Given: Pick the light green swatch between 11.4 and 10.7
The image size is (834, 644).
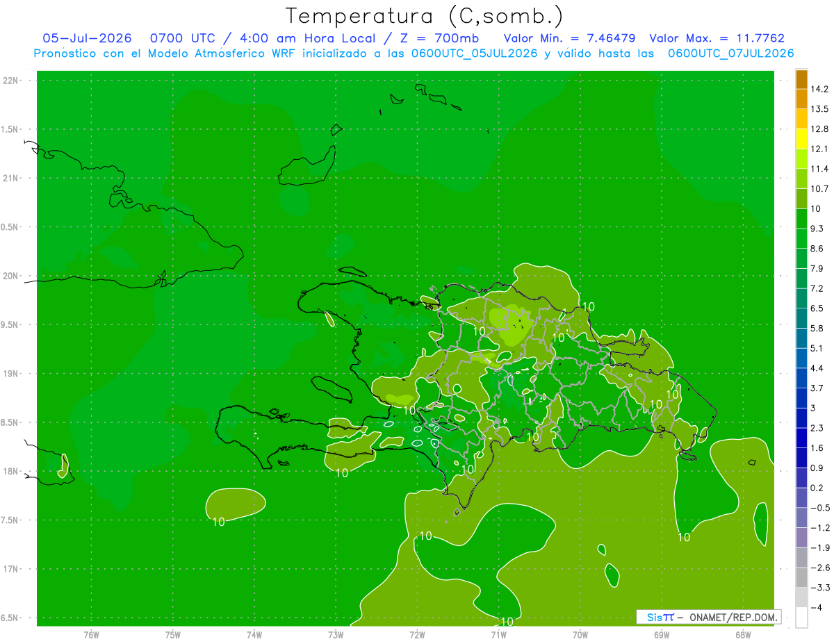Looking at the screenshot, I should [x=801, y=179].
